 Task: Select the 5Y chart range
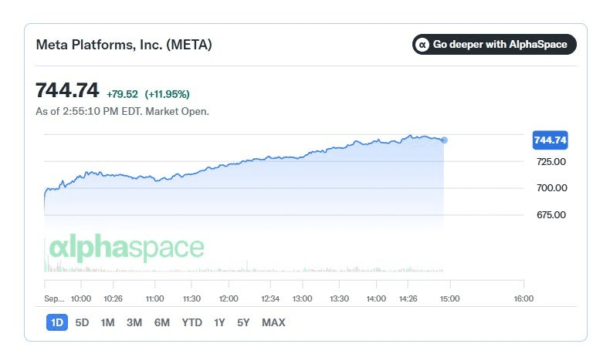point(243,322)
